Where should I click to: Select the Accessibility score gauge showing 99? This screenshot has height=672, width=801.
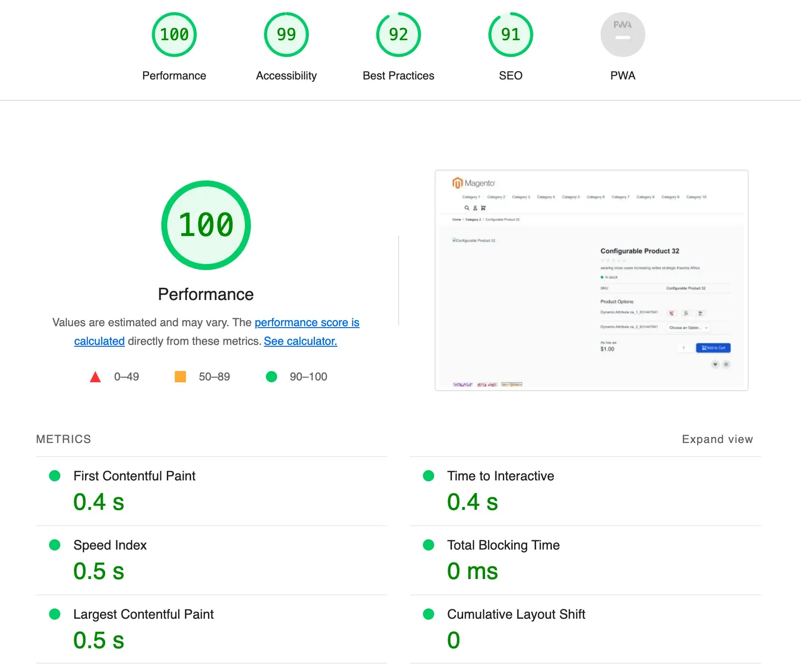286,35
